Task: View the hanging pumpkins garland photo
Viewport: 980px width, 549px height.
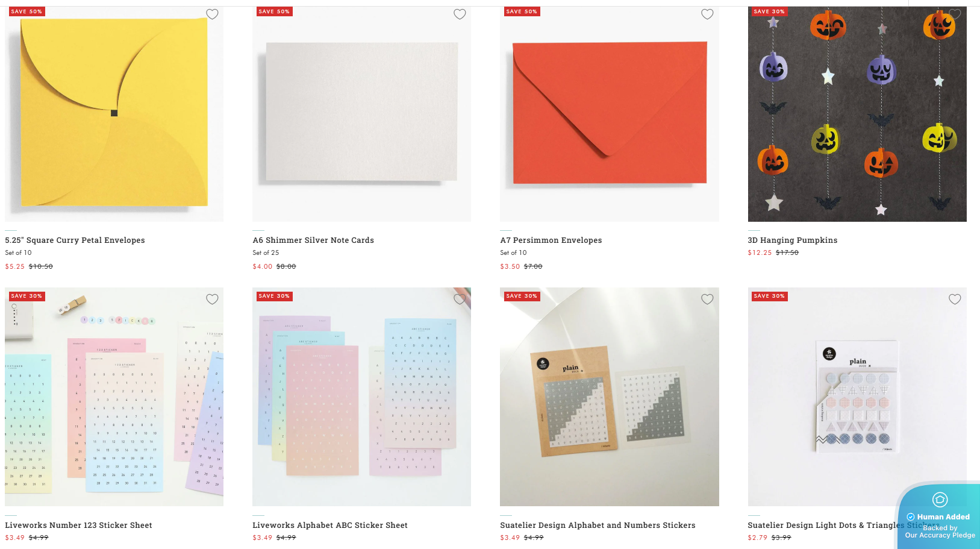Action: pyautogui.click(x=857, y=115)
